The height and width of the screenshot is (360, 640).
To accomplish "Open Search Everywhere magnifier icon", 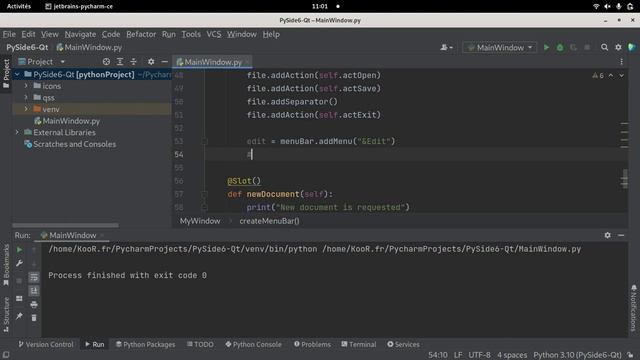I will point(604,47).
